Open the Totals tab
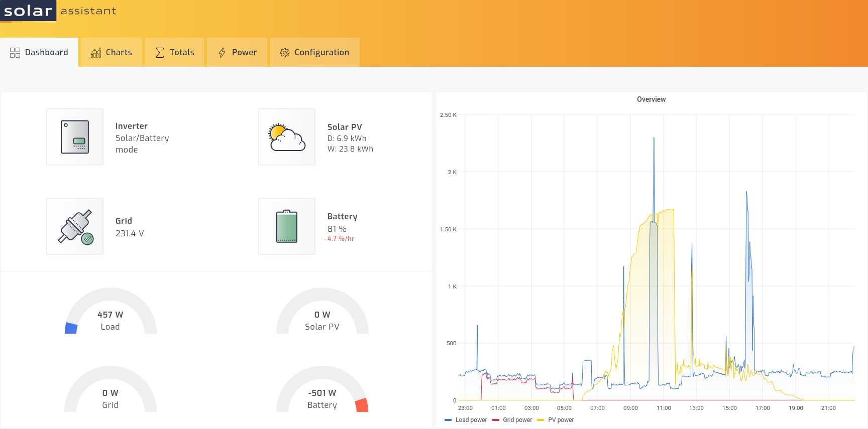The height and width of the screenshot is (429, 868). click(x=174, y=52)
